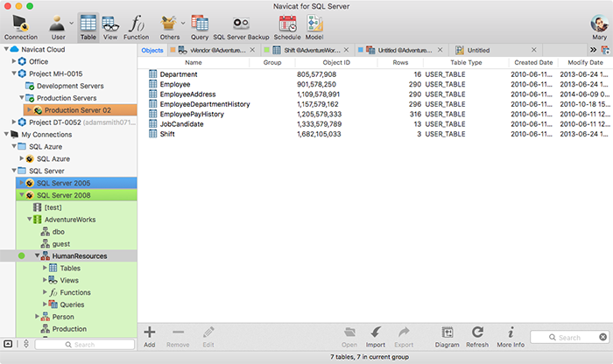
Task: Select the Department table row
Action: click(x=376, y=74)
